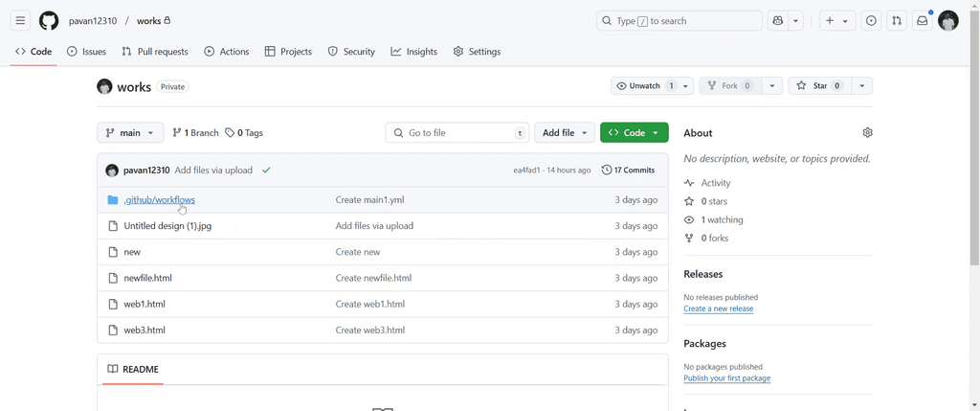
Task: Open the main branch selector dropdown
Action: point(130,132)
